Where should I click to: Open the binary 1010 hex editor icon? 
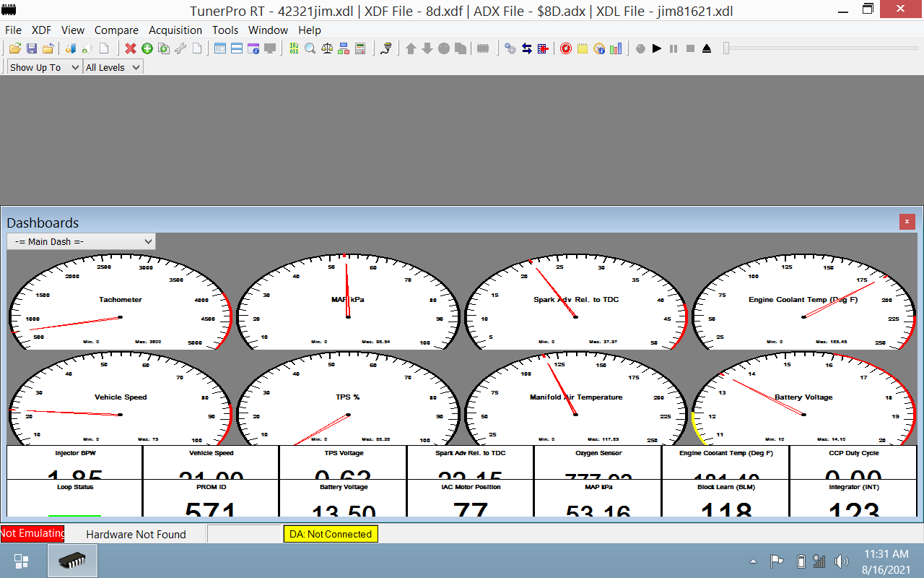(x=294, y=48)
